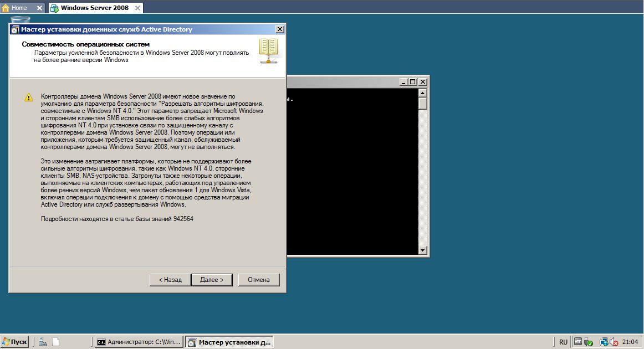Go back with the Назад button
Screen dimensions: 644x349
[x=170, y=280]
